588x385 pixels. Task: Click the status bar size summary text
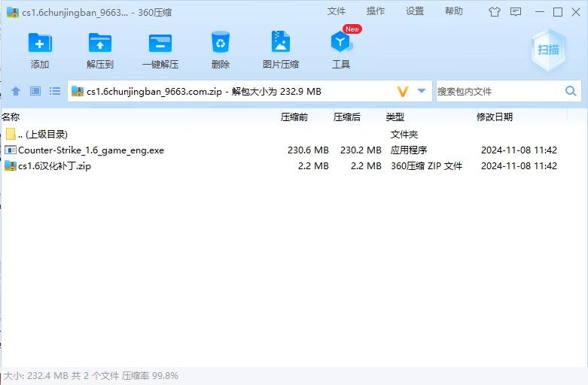[x=91, y=376]
